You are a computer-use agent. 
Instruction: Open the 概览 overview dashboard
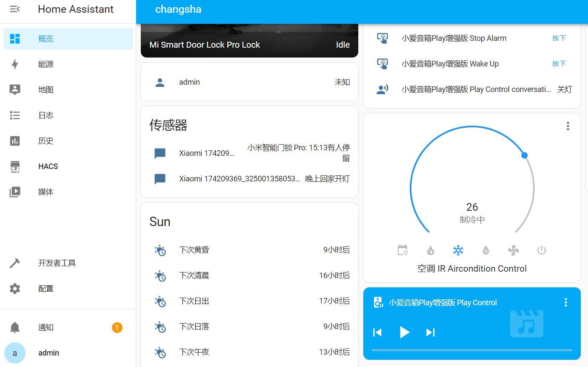tap(68, 39)
